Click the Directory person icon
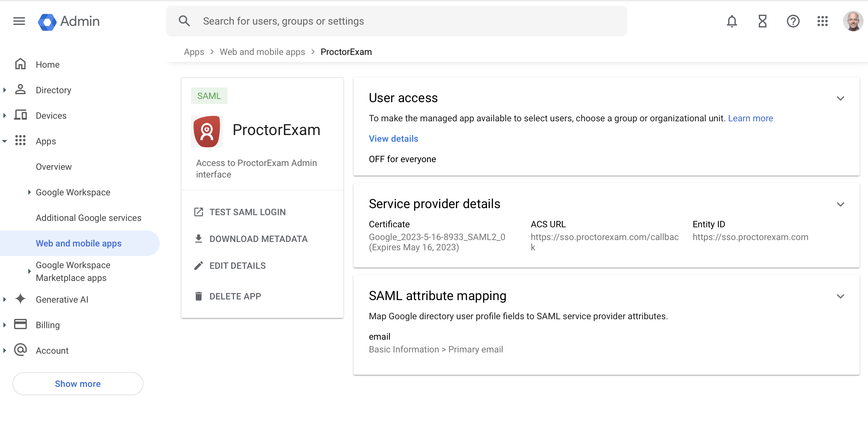The width and height of the screenshot is (868, 445). point(20,90)
